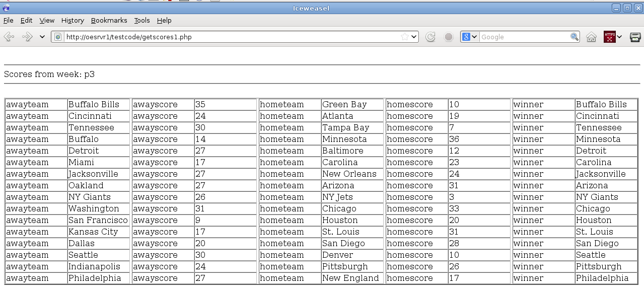This screenshot has height=296, width=644.
Task: Click home score '36' cell
Action: pos(479,139)
